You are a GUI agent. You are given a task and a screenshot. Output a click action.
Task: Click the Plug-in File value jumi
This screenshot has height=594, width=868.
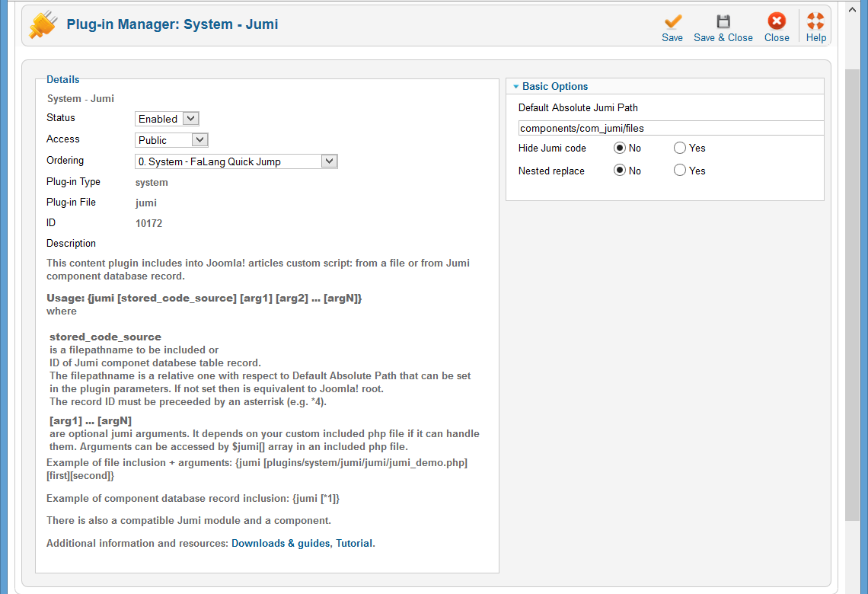coord(146,203)
